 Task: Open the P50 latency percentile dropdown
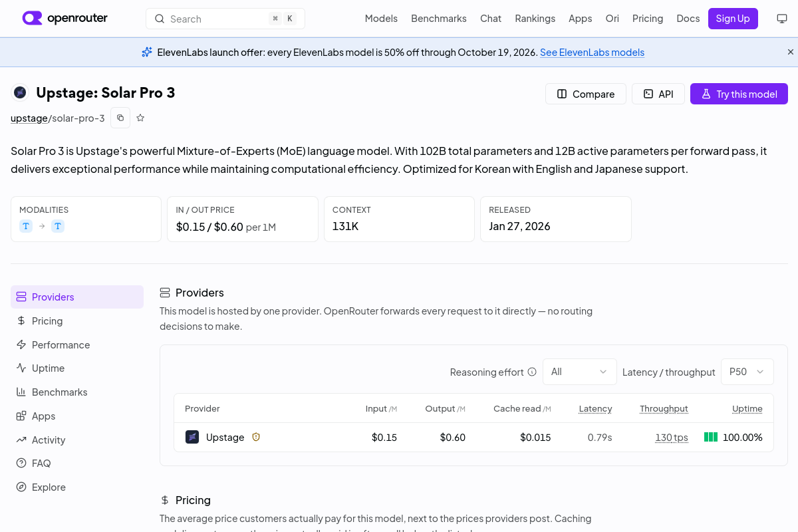pyautogui.click(x=747, y=372)
